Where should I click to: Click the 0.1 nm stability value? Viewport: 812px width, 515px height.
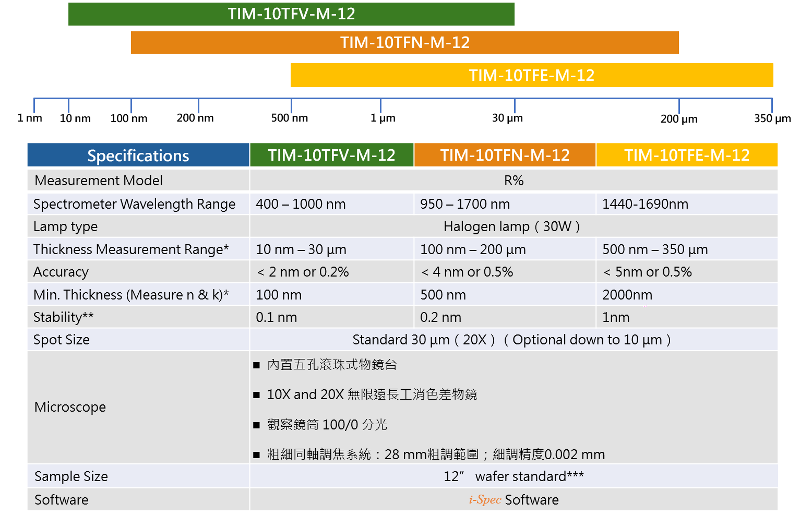point(277,317)
